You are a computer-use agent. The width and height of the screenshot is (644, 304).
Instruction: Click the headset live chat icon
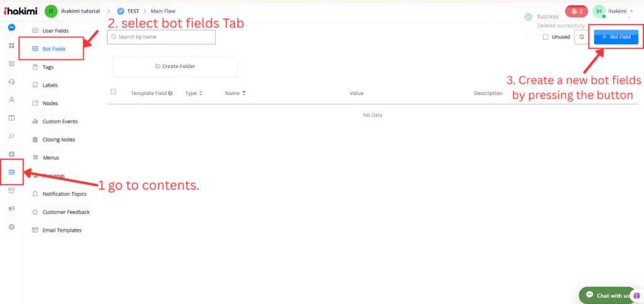tap(11, 82)
